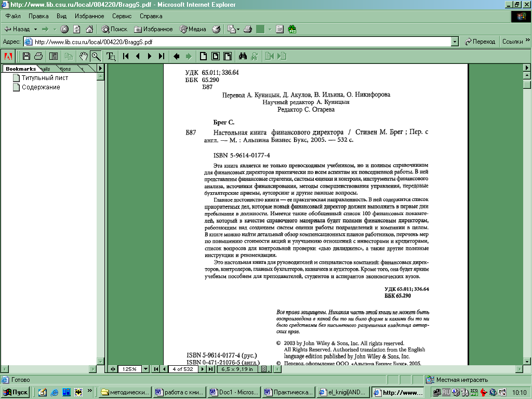The width and height of the screenshot is (532, 399).
Task: Open the Сервис menu
Action: (x=122, y=16)
